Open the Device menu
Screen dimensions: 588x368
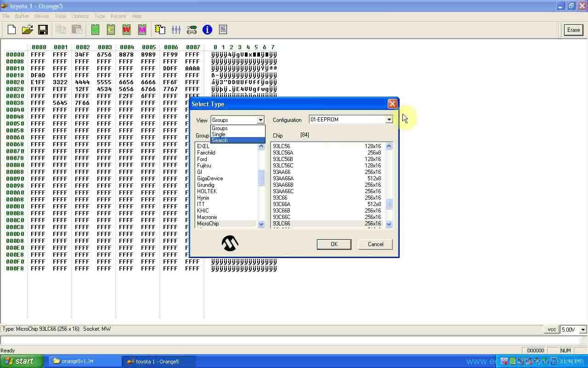point(41,16)
